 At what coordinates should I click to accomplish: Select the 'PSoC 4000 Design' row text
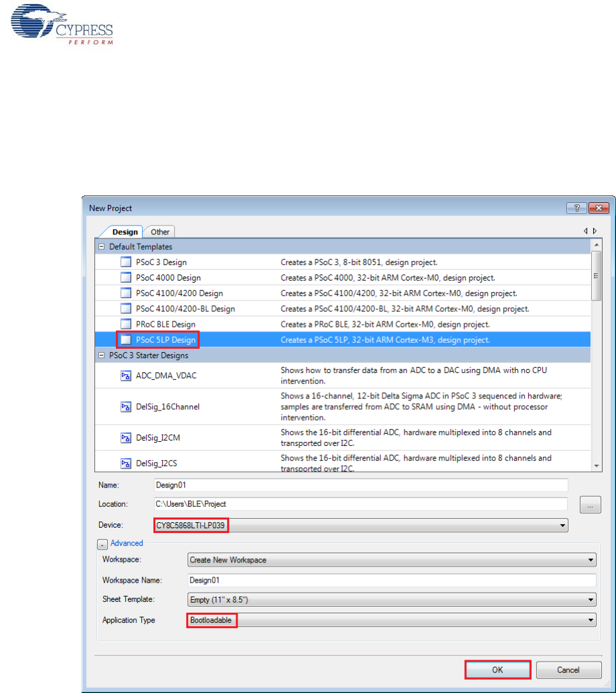coord(168,278)
